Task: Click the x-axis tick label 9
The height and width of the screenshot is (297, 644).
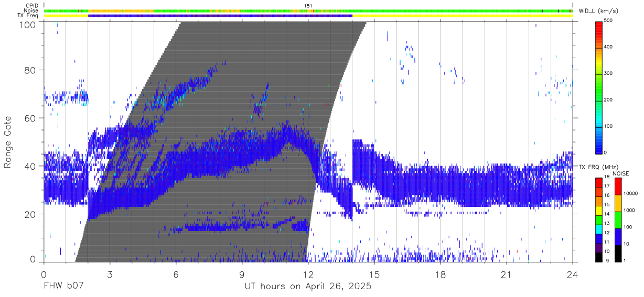Action: coord(242,274)
